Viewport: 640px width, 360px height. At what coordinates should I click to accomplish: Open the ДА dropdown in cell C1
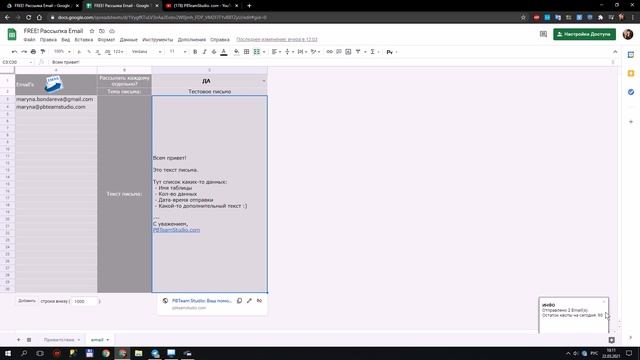click(264, 81)
